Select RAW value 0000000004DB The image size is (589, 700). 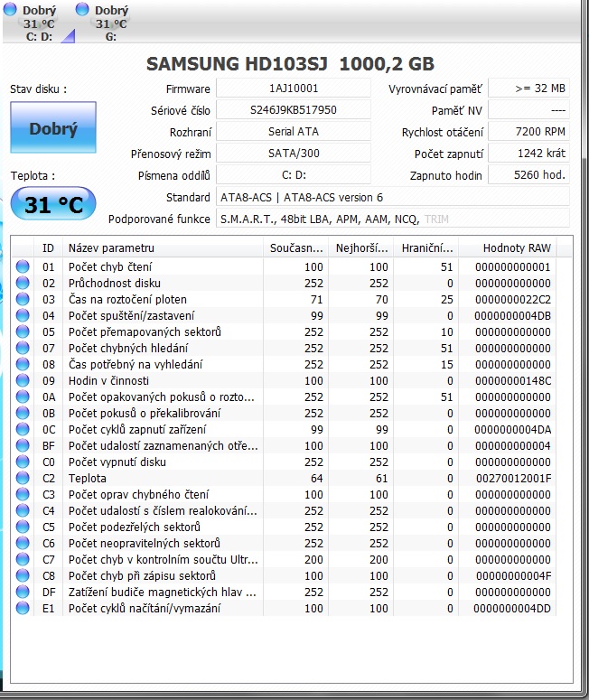coord(512,315)
